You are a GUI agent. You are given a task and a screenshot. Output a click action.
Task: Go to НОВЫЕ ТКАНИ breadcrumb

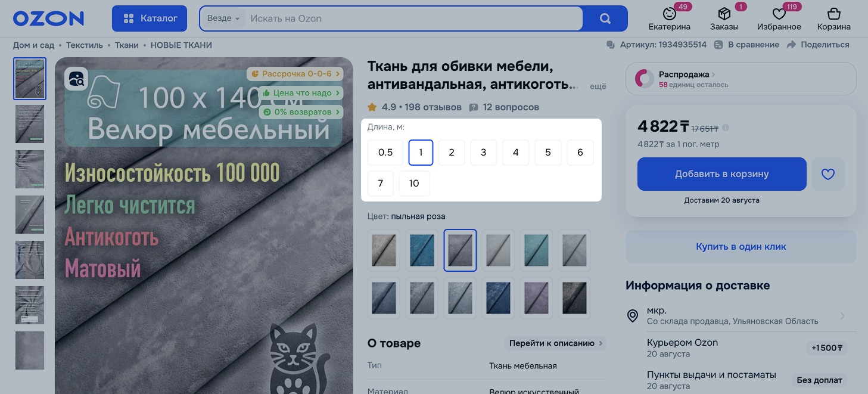click(x=181, y=45)
